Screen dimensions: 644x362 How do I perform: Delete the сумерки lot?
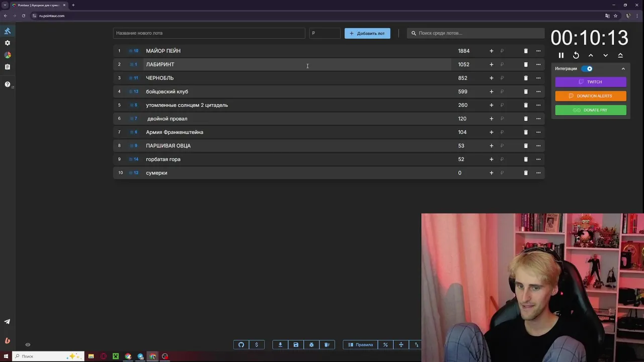coord(526,173)
